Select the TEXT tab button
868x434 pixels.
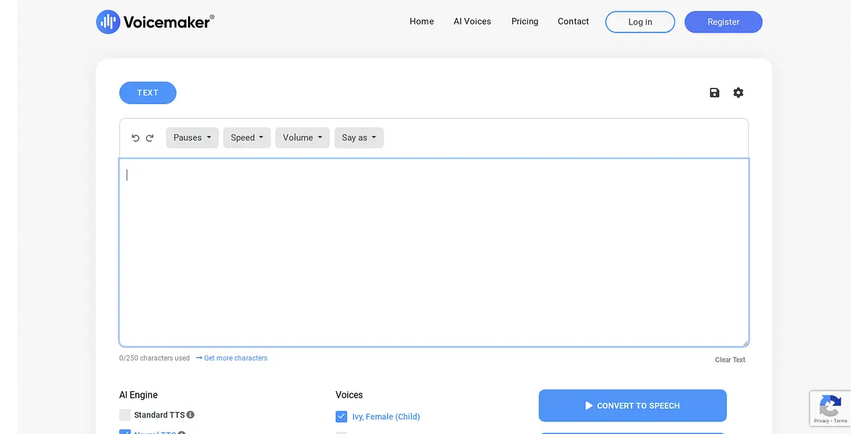tap(148, 93)
